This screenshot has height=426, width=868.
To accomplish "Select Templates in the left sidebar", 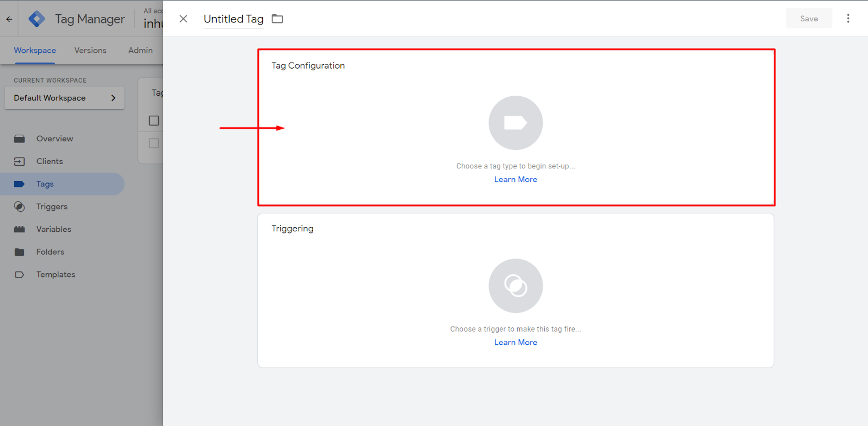I will (x=56, y=274).
